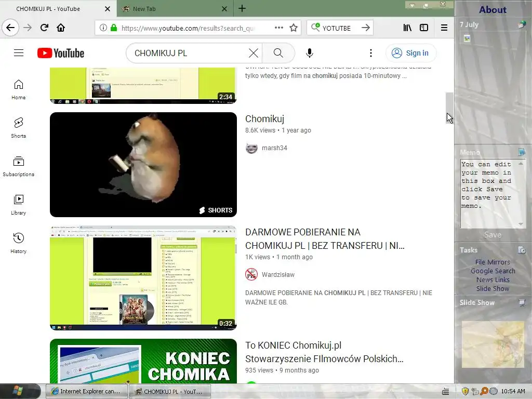Open site information icon in address bar
The height and width of the screenshot is (399, 532).
click(103, 28)
